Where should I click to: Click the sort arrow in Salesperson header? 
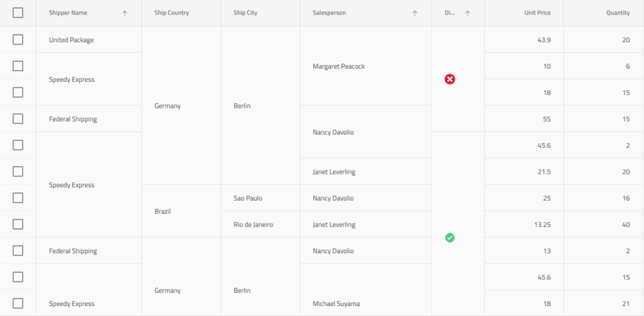(414, 13)
